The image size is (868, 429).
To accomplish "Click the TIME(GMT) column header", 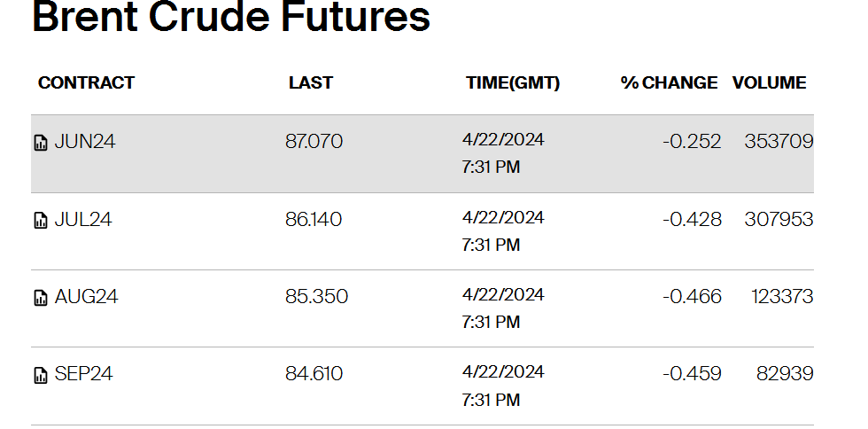I will (513, 82).
